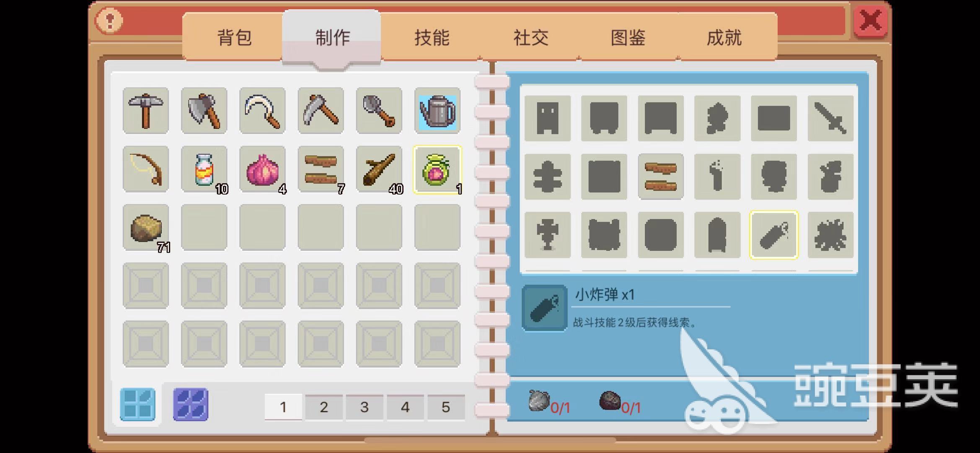Viewport: 980px width, 453px height.
Task: Switch to purple grid view mode
Action: point(191,404)
